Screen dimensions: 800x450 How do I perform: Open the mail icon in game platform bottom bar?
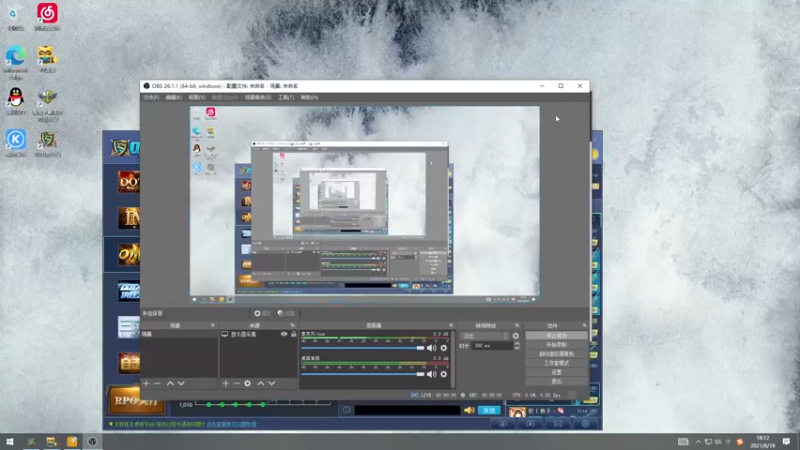[x=558, y=423]
